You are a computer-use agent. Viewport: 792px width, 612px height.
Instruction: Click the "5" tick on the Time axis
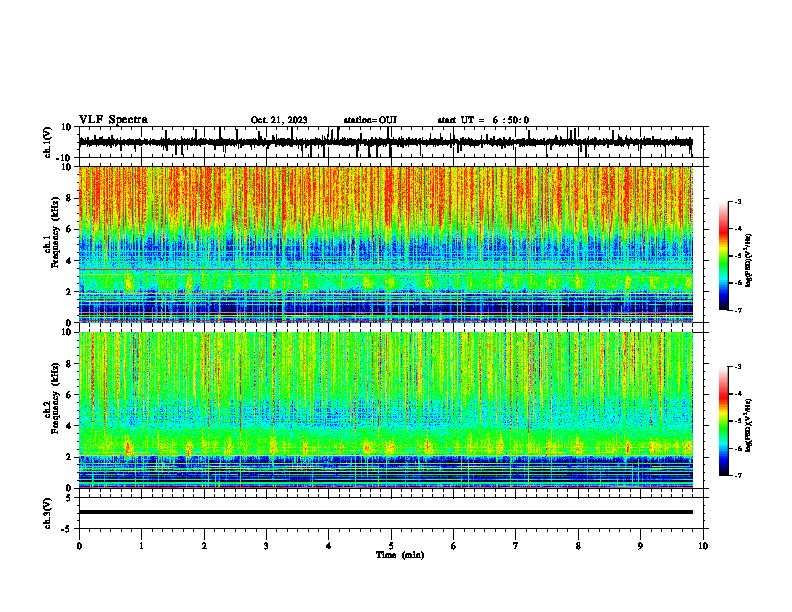click(391, 546)
